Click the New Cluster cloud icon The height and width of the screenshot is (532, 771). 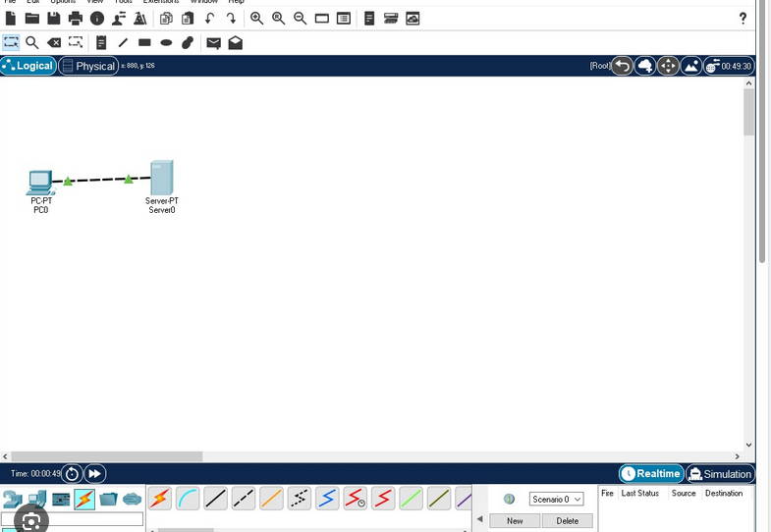point(645,66)
